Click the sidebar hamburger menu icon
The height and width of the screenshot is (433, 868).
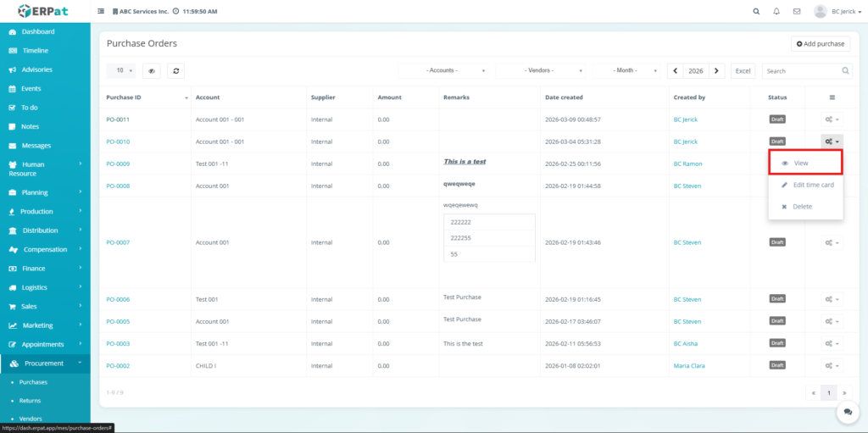click(102, 12)
